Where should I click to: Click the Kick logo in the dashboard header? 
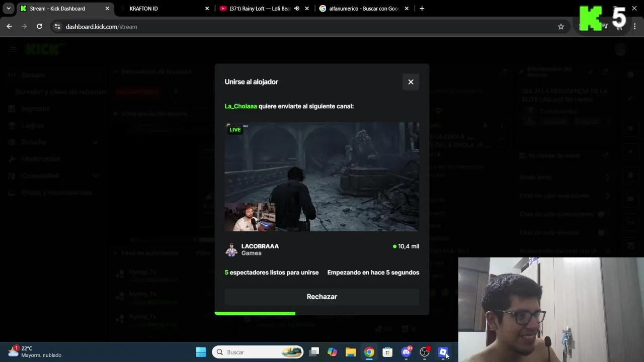[x=46, y=49]
